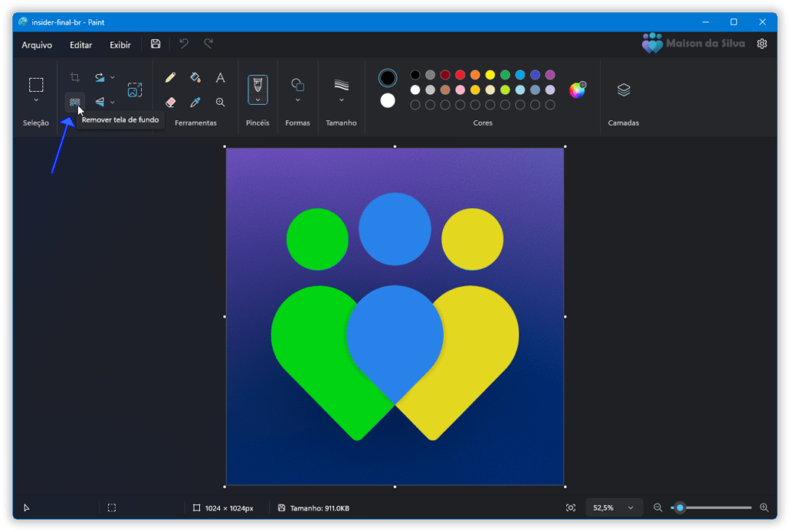790x532 pixels.
Task: Open the Edit colors wheel
Action: point(577,90)
